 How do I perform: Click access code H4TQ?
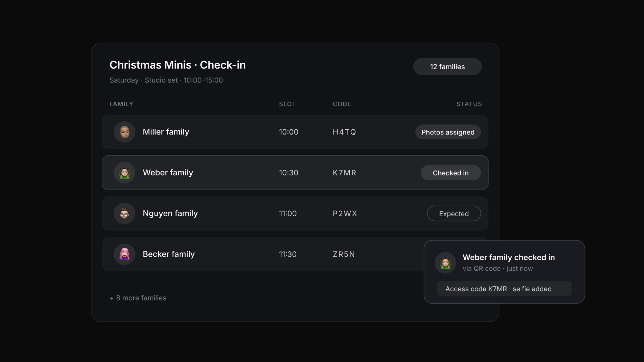coord(344,132)
